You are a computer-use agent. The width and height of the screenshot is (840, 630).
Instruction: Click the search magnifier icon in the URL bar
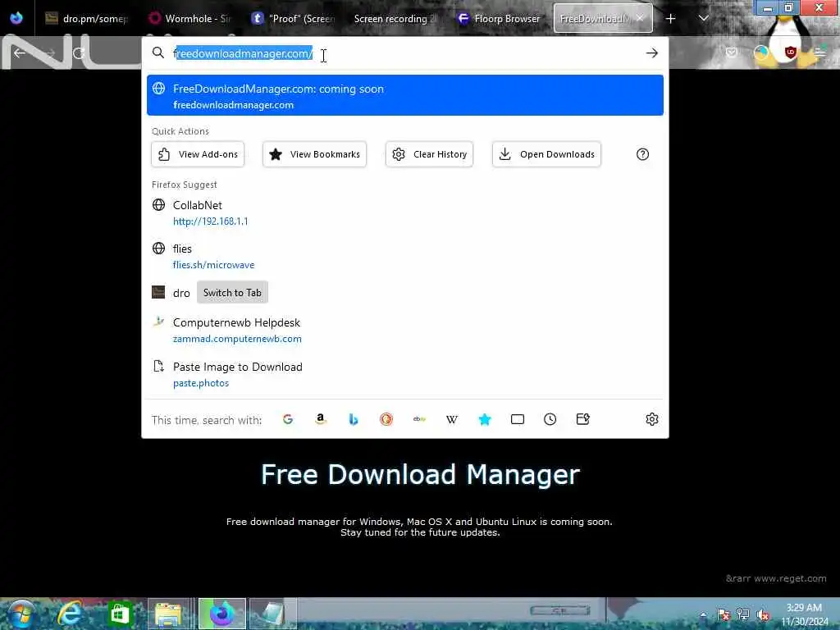tap(158, 52)
